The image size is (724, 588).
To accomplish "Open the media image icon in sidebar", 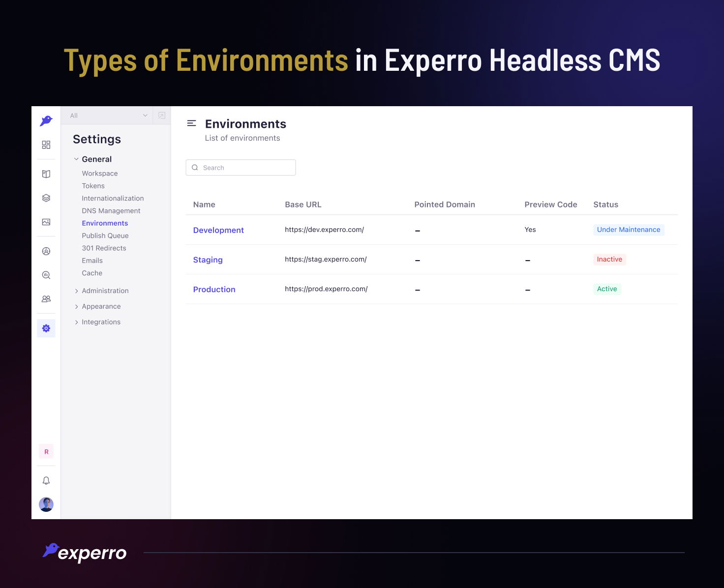I will [46, 222].
